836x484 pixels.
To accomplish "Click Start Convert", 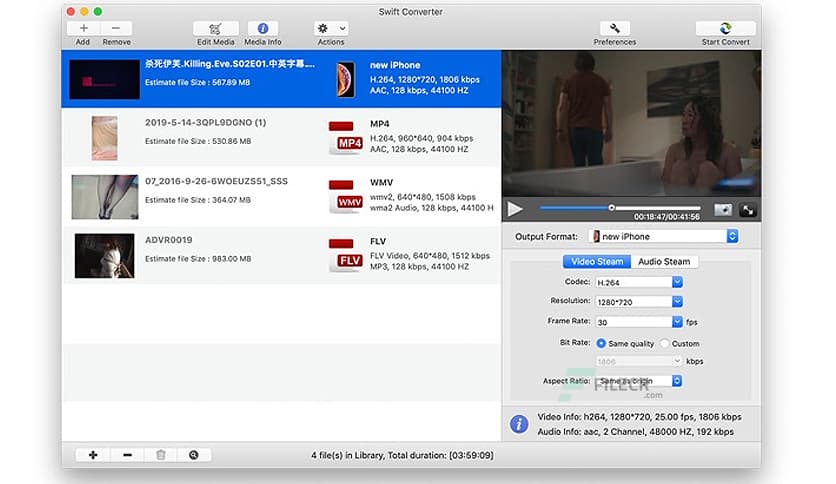I will (725, 28).
